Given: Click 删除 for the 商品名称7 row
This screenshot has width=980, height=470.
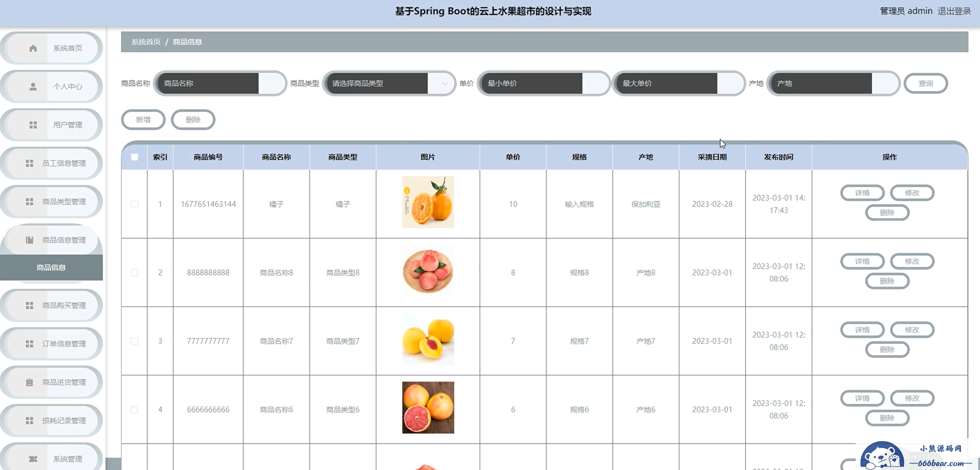Looking at the screenshot, I should pos(887,350).
